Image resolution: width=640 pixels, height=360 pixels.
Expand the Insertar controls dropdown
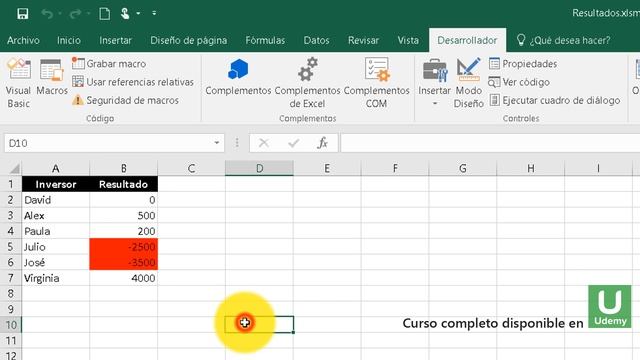click(434, 83)
